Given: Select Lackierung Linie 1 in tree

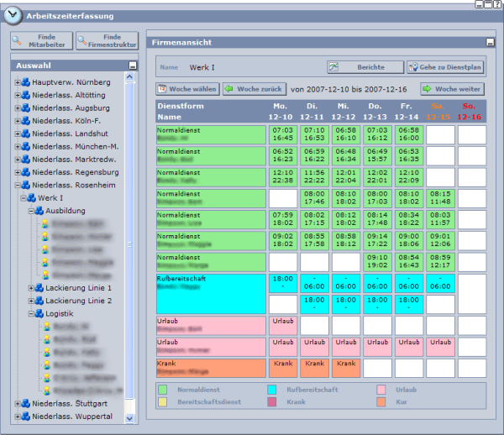Looking at the screenshot, I should (x=78, y=288).
